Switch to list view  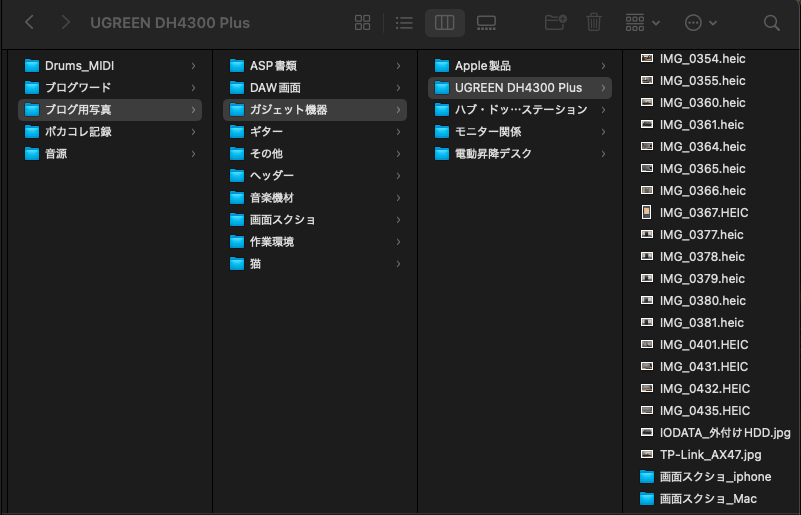[x=404, y=22]
